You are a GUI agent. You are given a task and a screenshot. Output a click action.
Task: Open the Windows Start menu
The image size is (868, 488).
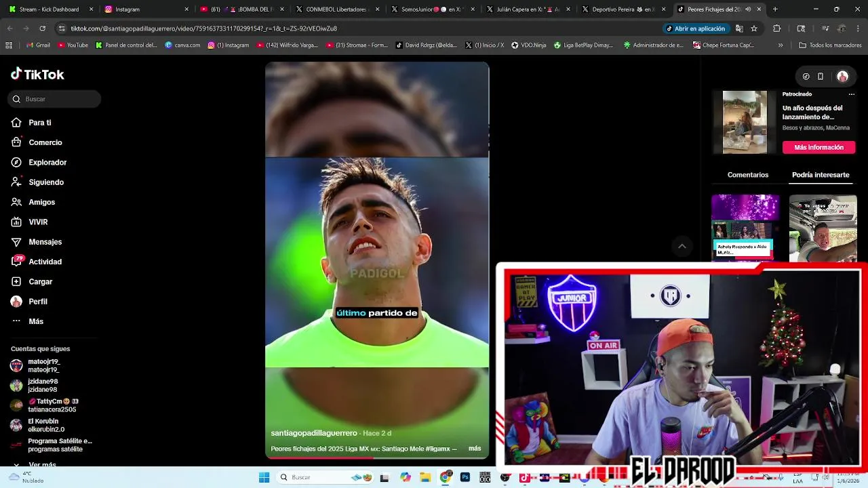click(x=264, y=477)
